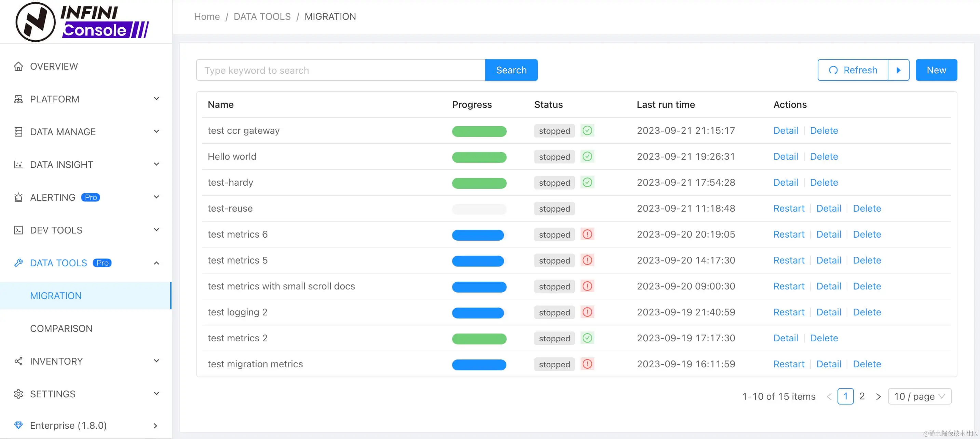
Task: Click the red error icon for test logging 2
Action: pyautogui.click(x=587, y=312)
